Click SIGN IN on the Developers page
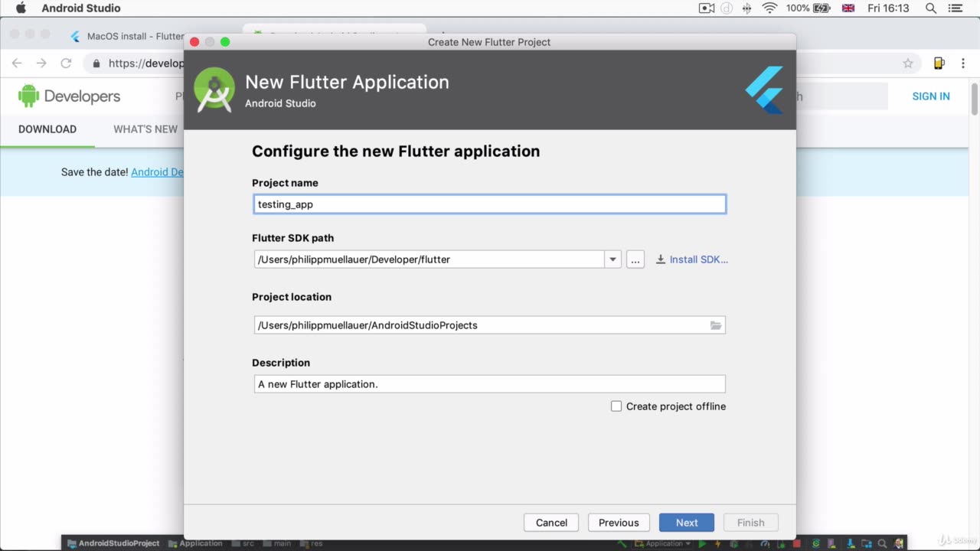Screen dimensions: 980x551 point(931,96)
